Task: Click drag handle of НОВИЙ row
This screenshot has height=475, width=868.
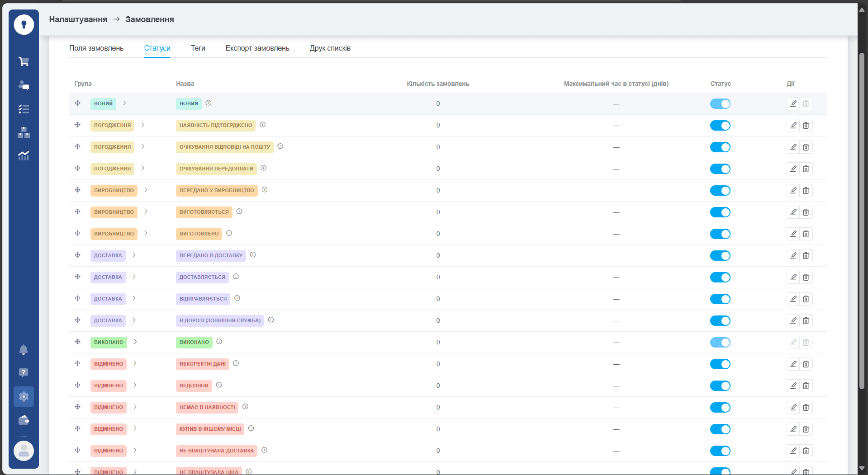Action: pyautogui.click(x=77, y=103)
